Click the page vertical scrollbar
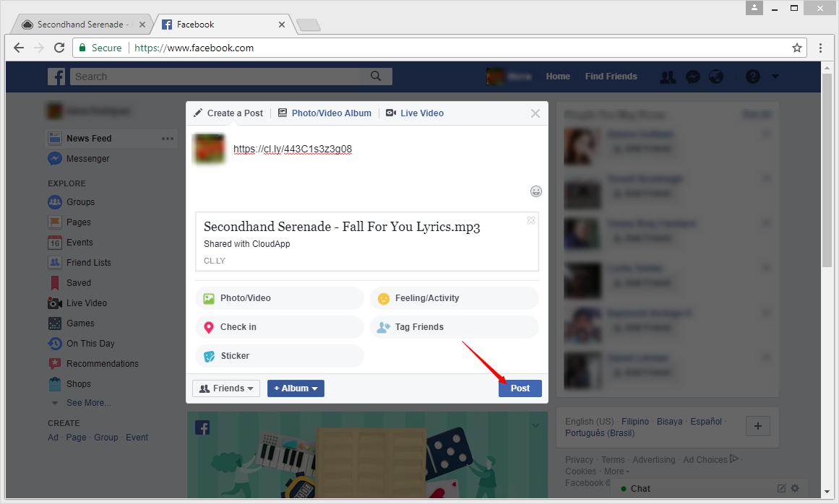839x504 pixels. click(827, 171)
